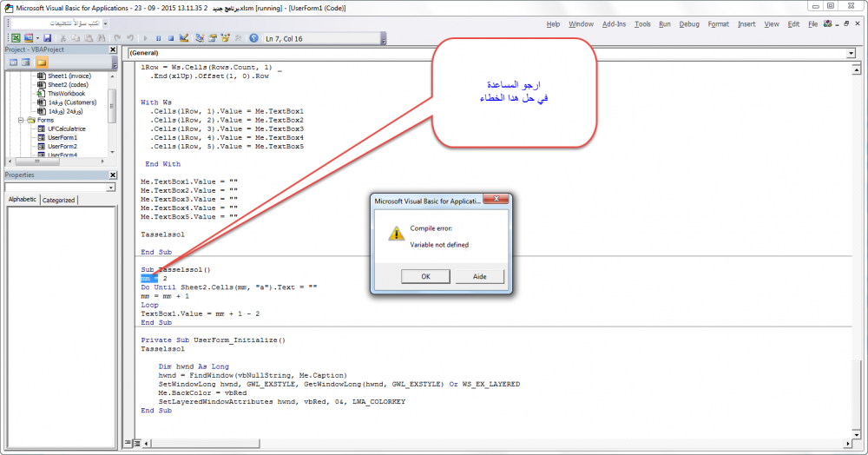The height and width of the screenshot is (455, 868).
Task: Click the project tree horizontal scrollbar thumb
Action: 37,162
